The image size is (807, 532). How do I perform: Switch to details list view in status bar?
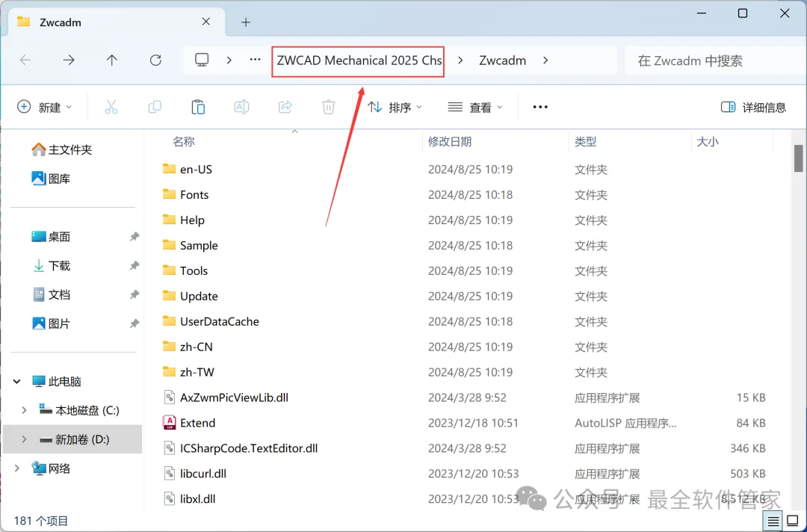[773, 522]
